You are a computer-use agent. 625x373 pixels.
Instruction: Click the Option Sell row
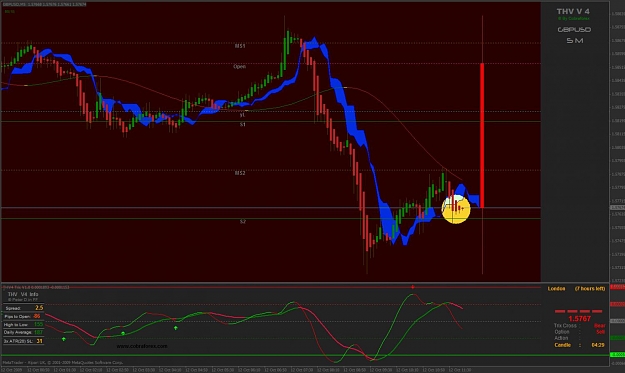[580, 332]
